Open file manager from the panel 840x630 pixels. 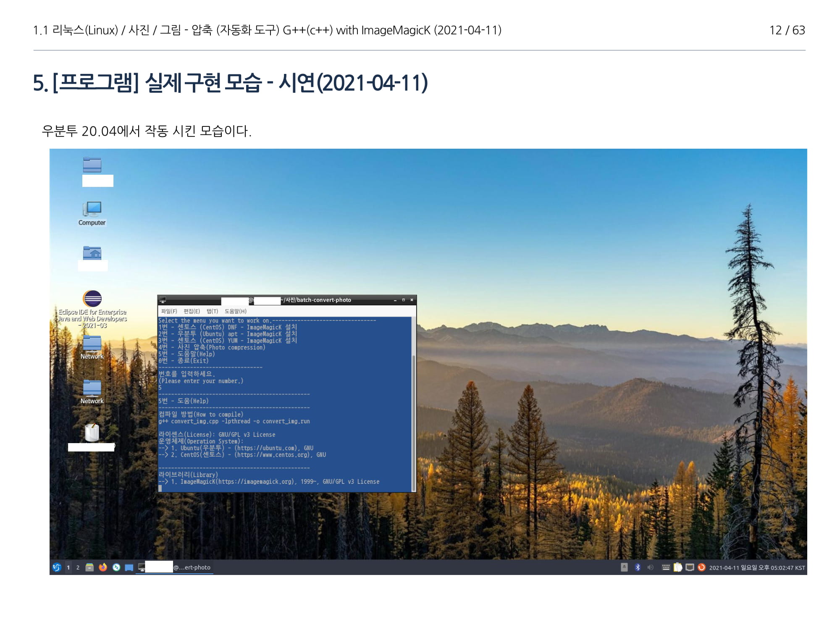(89, 567)
